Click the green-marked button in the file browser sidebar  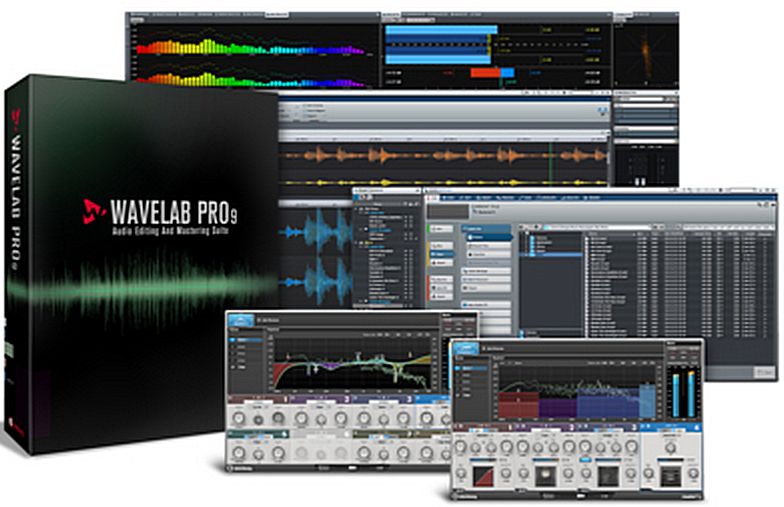(x=440, y=228)
